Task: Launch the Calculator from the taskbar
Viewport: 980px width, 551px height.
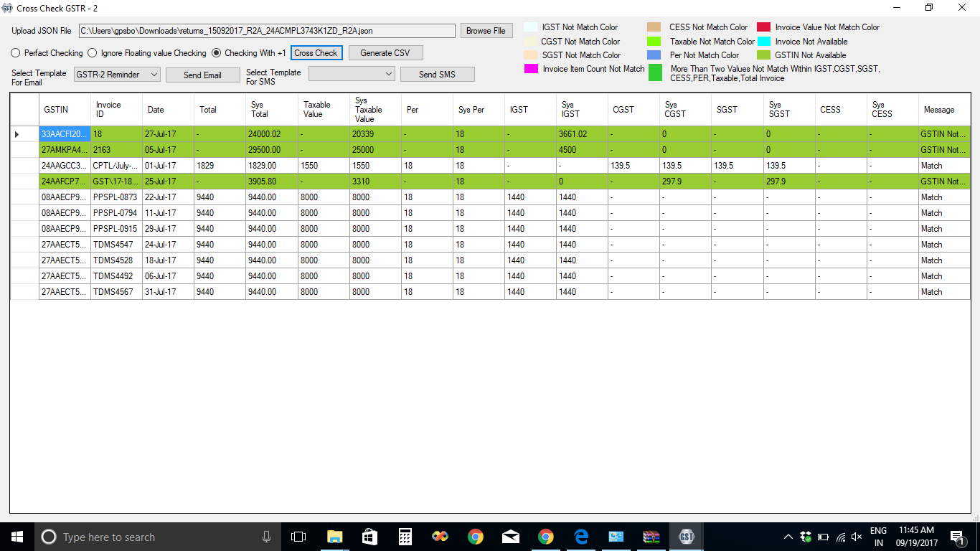Action: pyautogui.click(x=405, y=537)
